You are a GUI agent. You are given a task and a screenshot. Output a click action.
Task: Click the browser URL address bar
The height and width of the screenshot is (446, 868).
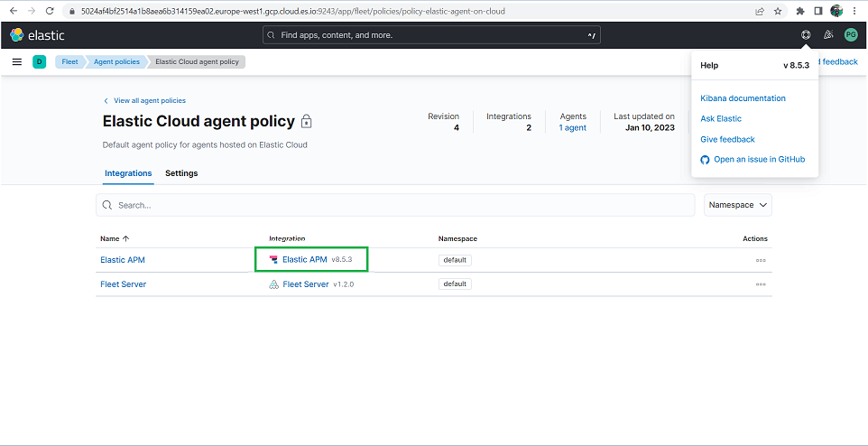point(408,11)
